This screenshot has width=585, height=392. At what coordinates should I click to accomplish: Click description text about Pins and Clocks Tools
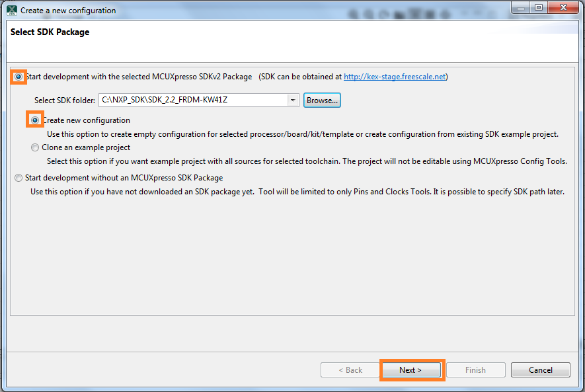[297, 192]
